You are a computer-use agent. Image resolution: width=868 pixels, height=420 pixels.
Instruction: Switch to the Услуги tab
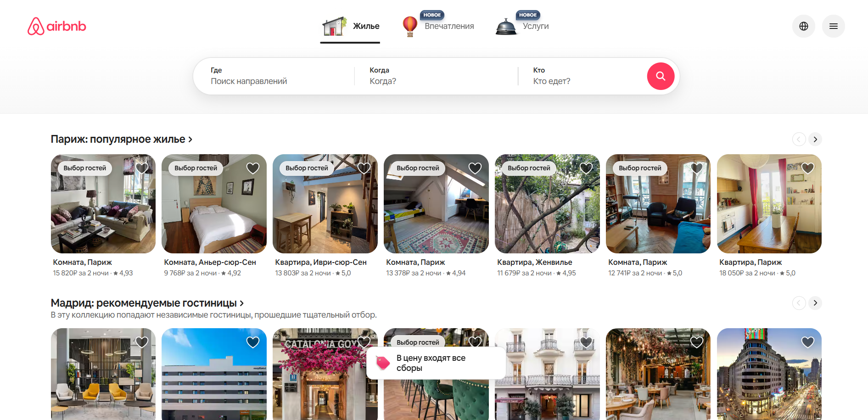(x=536, y=26)
